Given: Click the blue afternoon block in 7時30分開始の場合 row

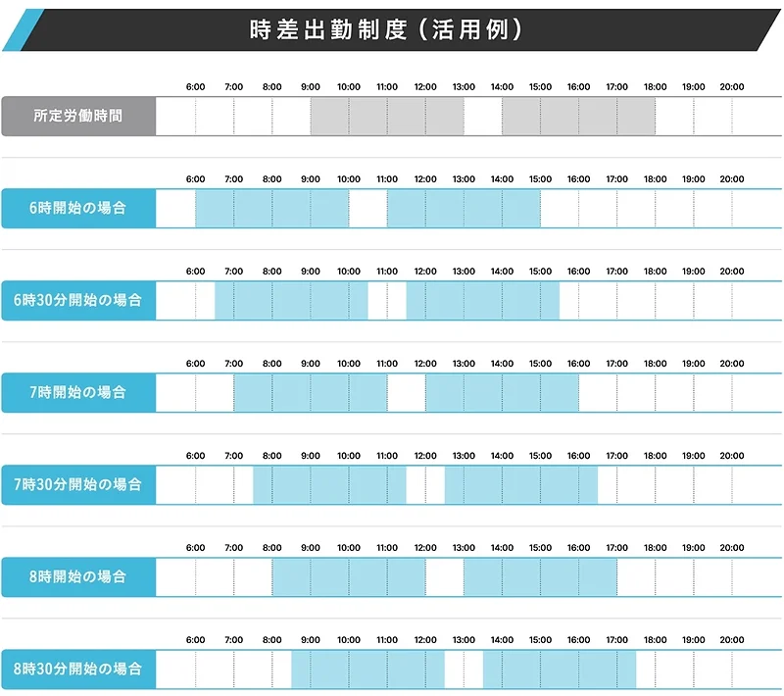Looking at the screenshot, I should click(521, 485).
